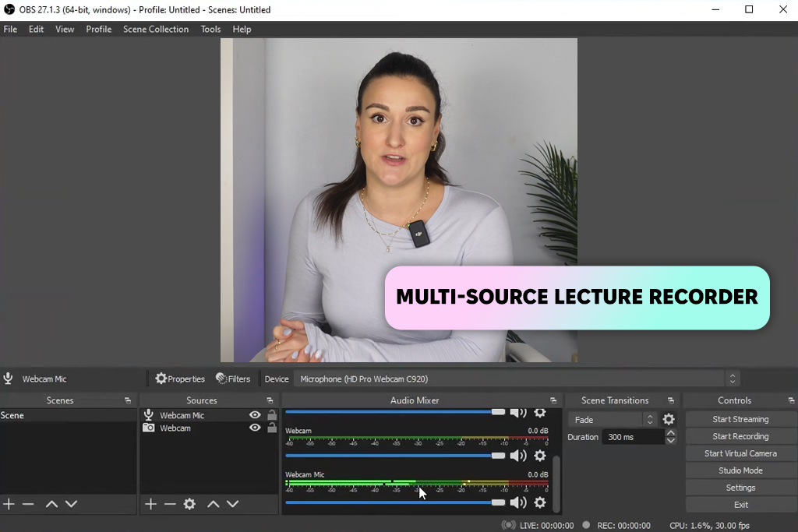
Task: Undock the Sources panel
Action: coord(270,401)
